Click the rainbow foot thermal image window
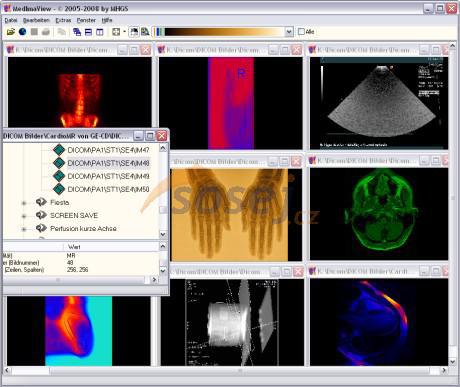 tap(79, 331)
